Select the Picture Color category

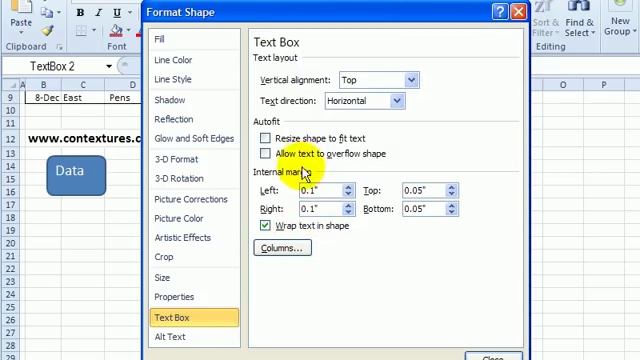pyautogui.click(x=194, y=218)
